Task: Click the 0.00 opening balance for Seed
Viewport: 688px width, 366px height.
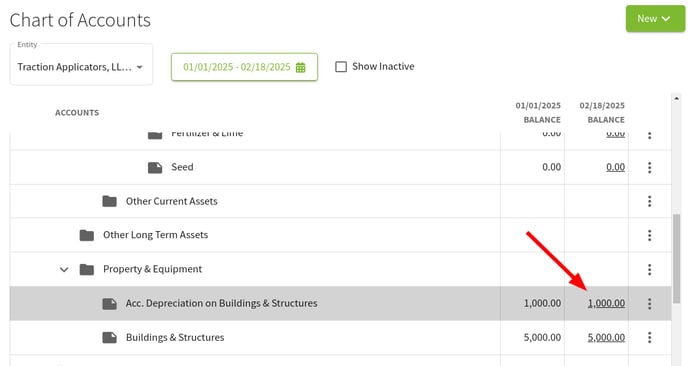Action: [x=552, y=167]
